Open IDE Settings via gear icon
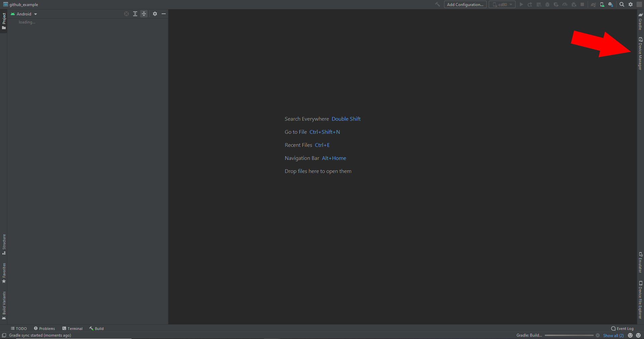The height and width of the screenshot is (339, 644). point(631,4)
